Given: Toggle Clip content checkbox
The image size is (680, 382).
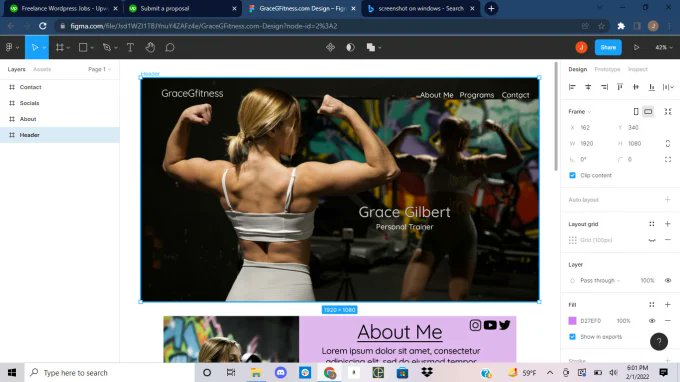Looking at the screenshot, I should [572, 175].
